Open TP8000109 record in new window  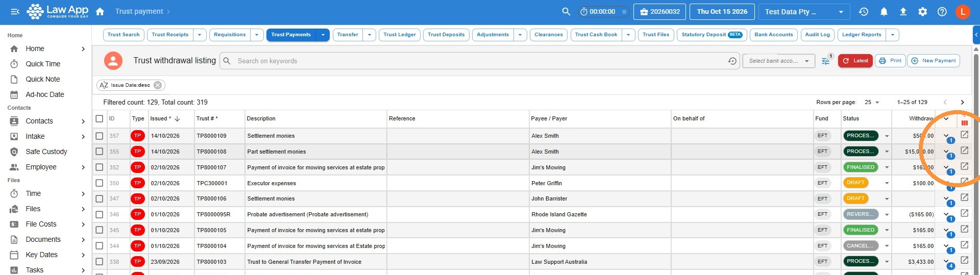(x=964, y=135)
